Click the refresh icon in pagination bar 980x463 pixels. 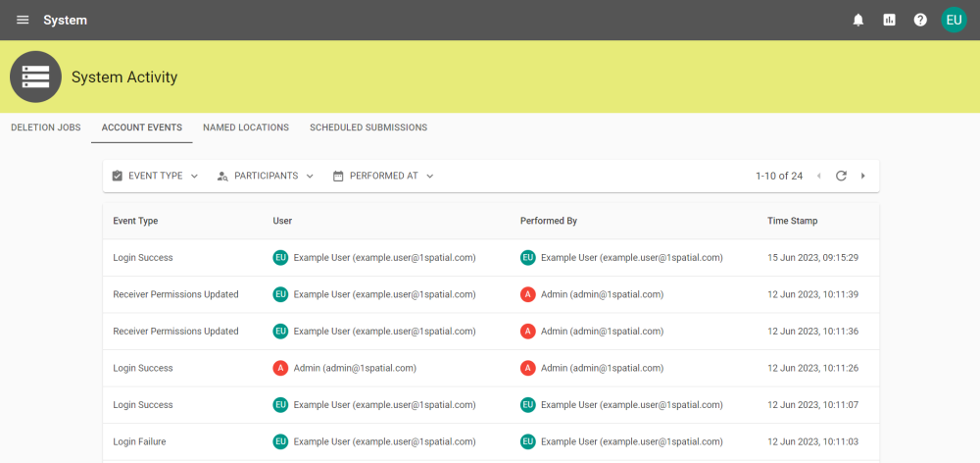coord(841,176)
